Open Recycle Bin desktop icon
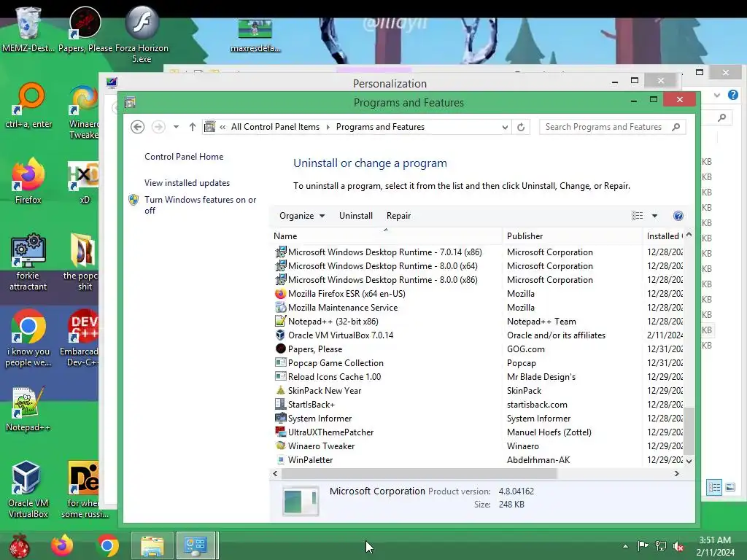Viewport: 747px width, 560px height. tap(28, 28)
